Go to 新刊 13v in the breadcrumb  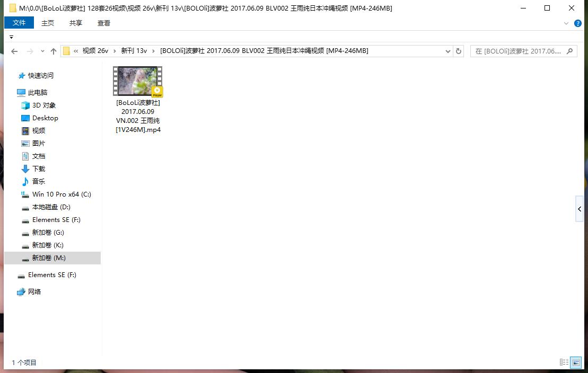coord(134,51)
